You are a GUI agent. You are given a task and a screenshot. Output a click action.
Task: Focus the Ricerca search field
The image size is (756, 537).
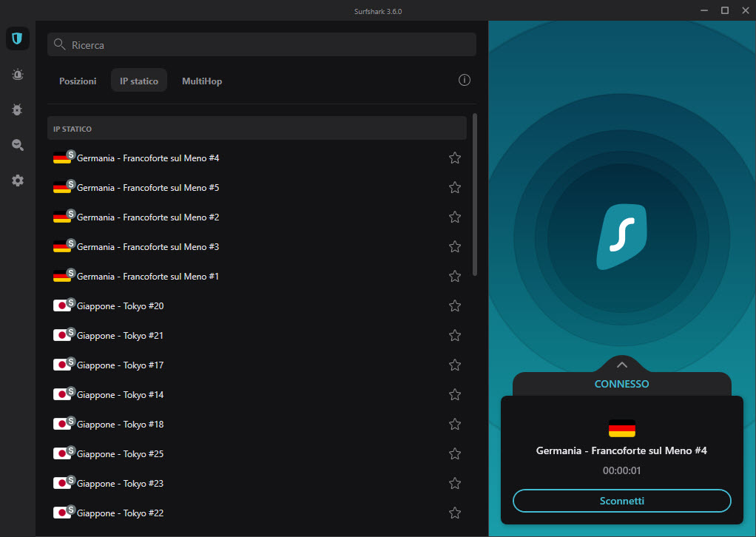[262, 45]
